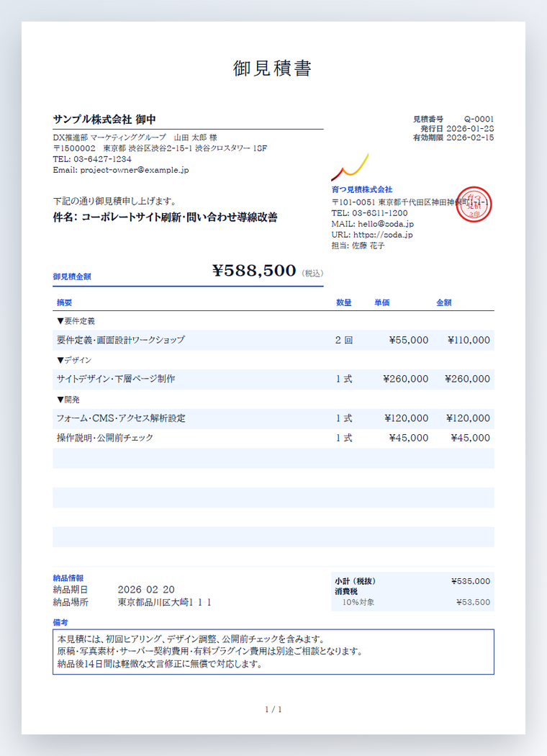Click the quantity 2 回

(344, 341)
